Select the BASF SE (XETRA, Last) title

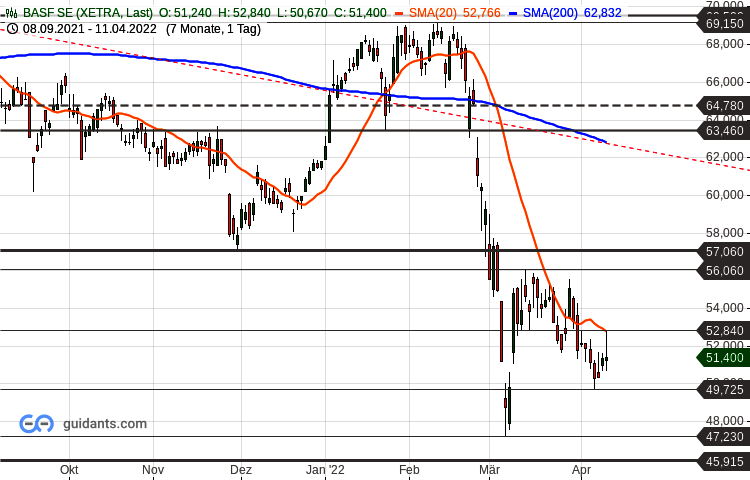pos(88,12)
